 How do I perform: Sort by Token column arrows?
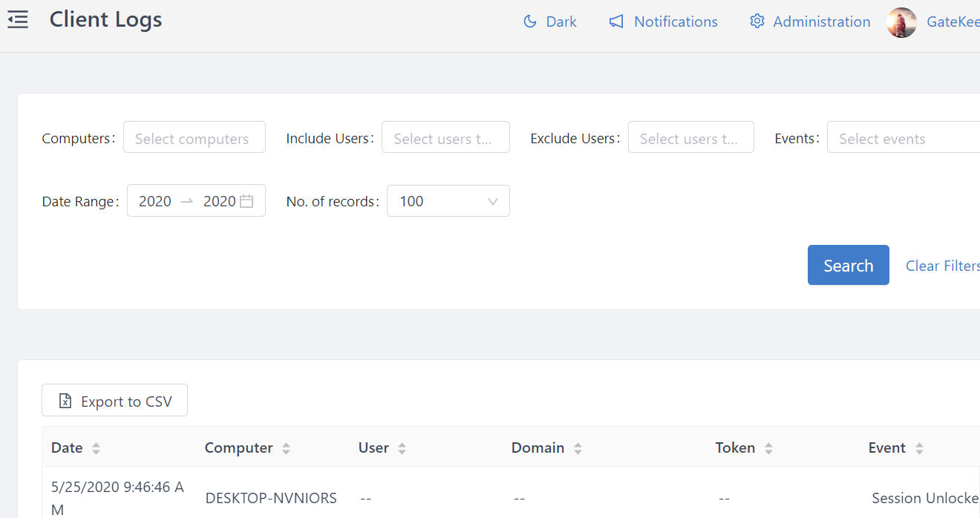(768, 448)
